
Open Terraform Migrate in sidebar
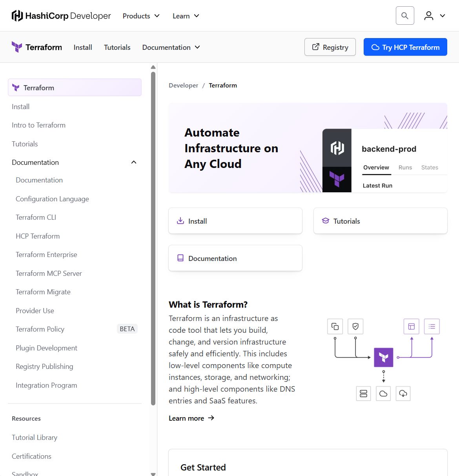(x=43, y=292)
